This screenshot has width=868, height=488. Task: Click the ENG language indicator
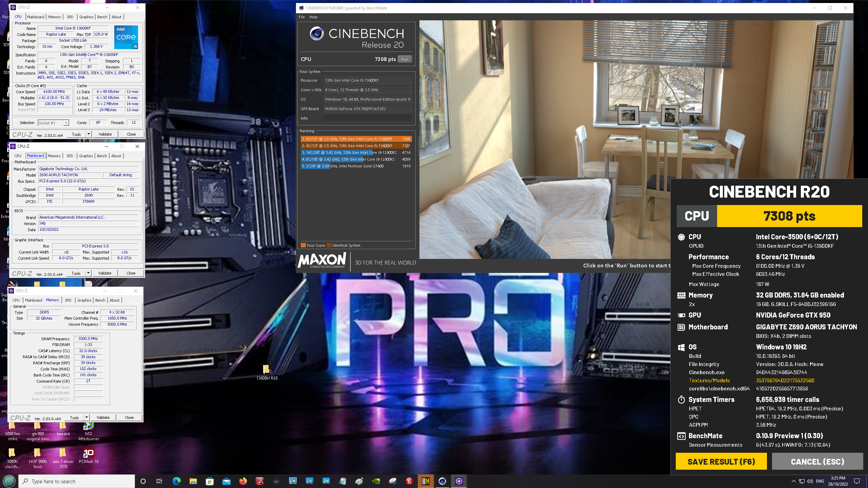pyautogui.click(x=820, y=481)
